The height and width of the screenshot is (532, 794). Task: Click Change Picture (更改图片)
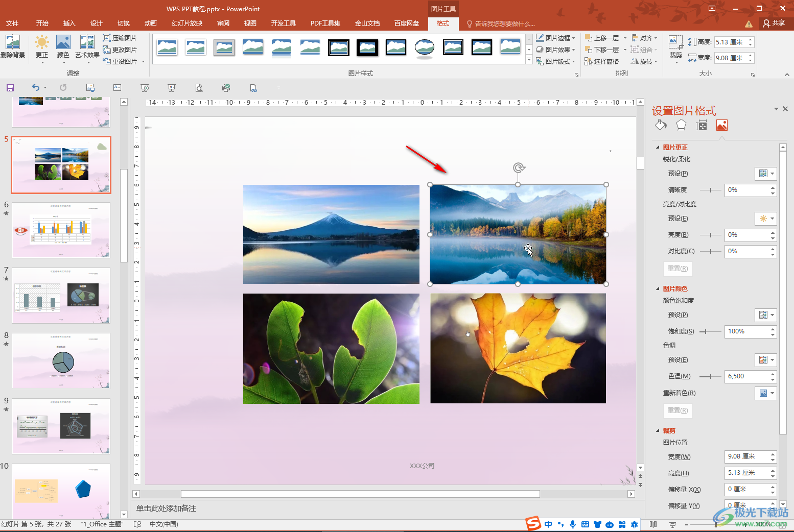point(120,50)
